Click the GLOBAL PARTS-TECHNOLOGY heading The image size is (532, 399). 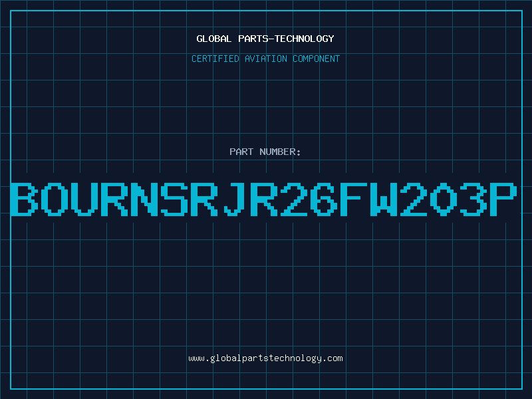[265, 39]
